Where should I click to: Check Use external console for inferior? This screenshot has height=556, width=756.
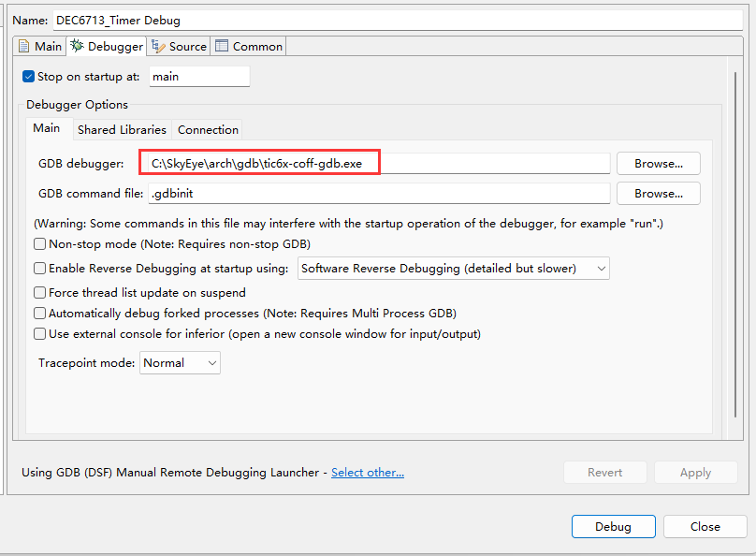[x=40, y=334]
